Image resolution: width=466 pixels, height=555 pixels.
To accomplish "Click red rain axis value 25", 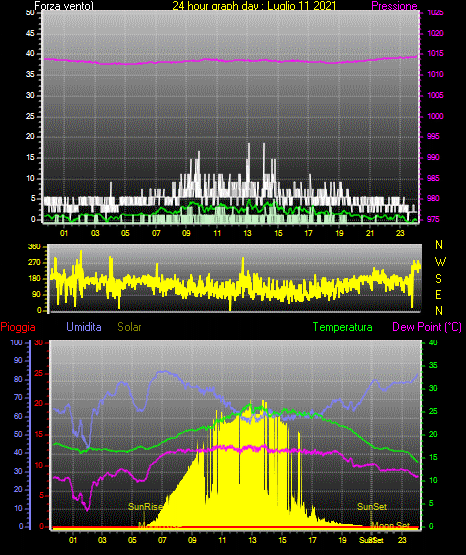I will (x=39, y=373).
